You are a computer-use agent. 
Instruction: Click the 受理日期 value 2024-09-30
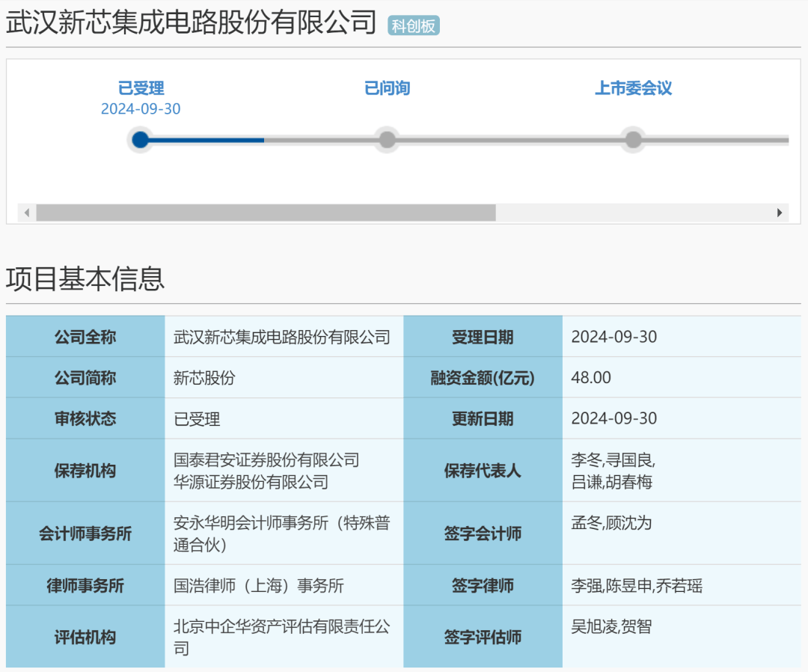[614, 337]
